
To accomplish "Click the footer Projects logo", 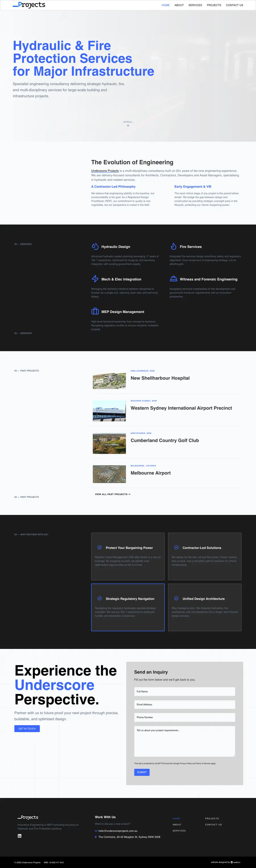I will [28, 817].
